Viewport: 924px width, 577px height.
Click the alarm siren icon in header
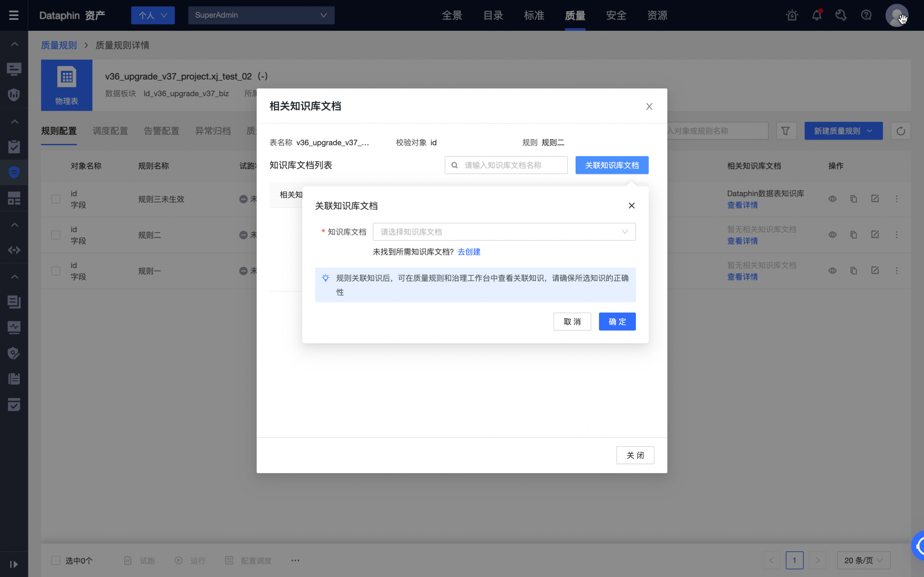coord(792,15)
